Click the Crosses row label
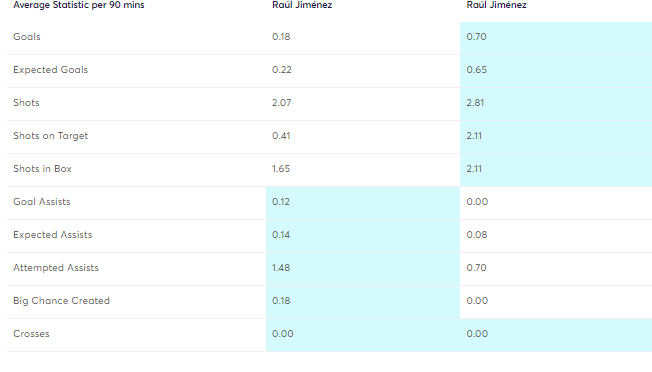This screenshot has height=372, width=652. [x=31, y=334]
